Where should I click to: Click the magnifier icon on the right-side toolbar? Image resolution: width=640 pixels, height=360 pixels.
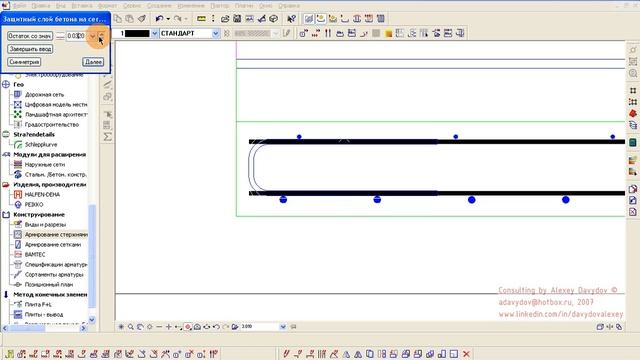point(633,73)
